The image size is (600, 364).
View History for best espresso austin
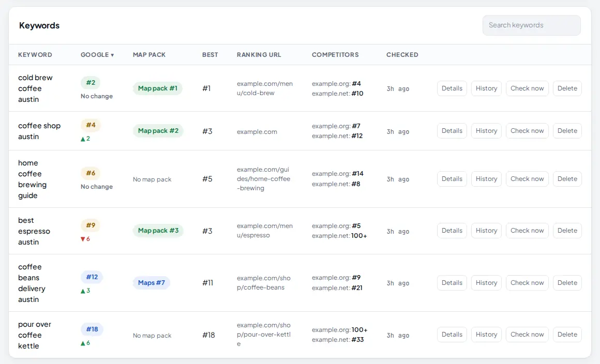[486, 231]
